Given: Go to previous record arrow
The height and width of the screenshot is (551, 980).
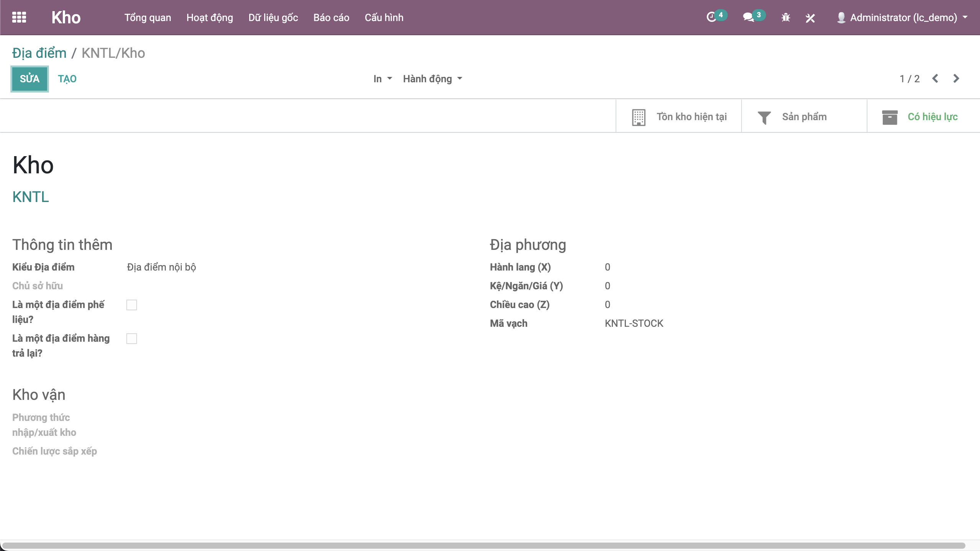Looking at the screenshot, I should tap(935, 78).
